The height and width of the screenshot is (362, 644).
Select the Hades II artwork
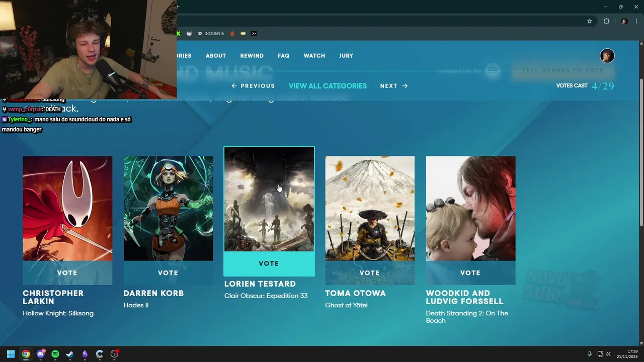coord(168,209)
